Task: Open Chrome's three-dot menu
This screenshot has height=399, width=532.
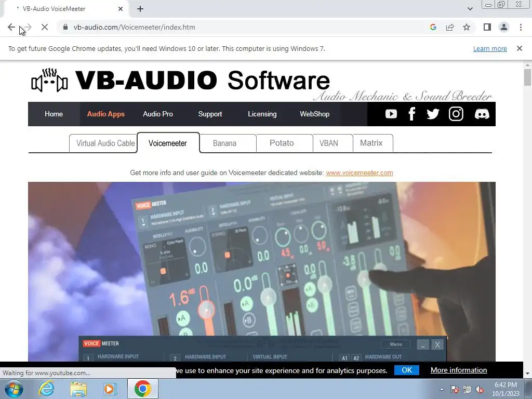Action: (x=521, y=27)
